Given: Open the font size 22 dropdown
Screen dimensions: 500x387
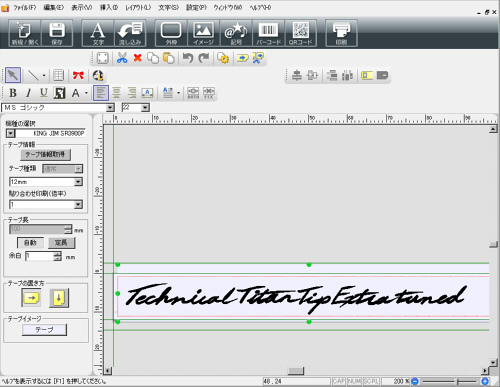Looking at the screenshot, I should click(145, 108).
